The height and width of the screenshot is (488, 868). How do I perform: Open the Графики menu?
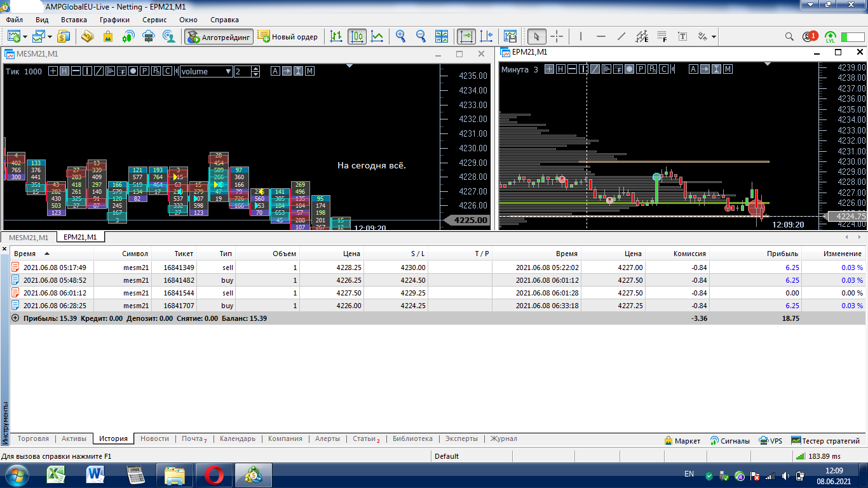coord(114,20)
